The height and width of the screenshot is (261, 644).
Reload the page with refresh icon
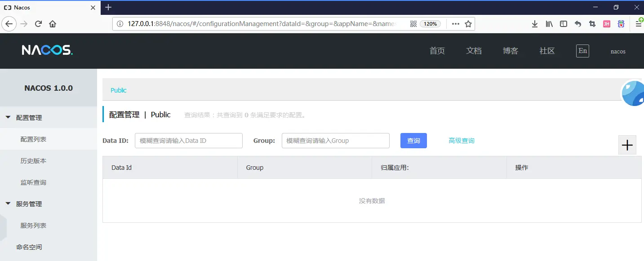pos(38,24)
